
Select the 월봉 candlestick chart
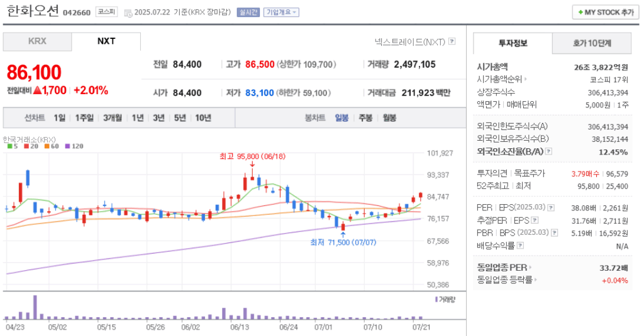pyautogui.click(x=389, y=118)
